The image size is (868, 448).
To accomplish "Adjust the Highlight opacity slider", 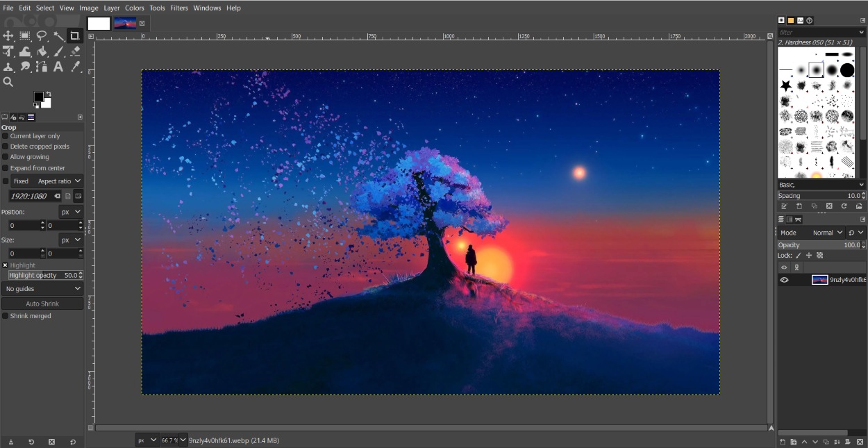I will pos(42,275).
